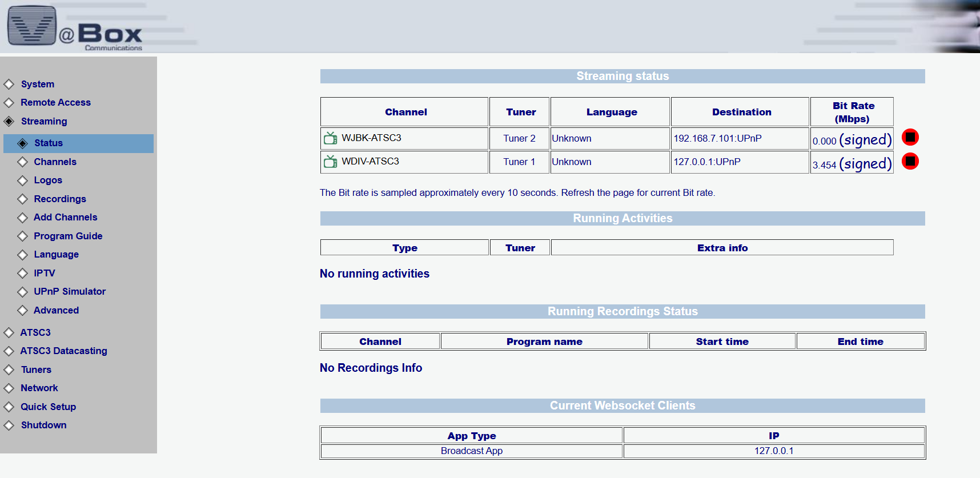Click the diamond bullet beside Advanced
The image size is (980, 478).
22,311
